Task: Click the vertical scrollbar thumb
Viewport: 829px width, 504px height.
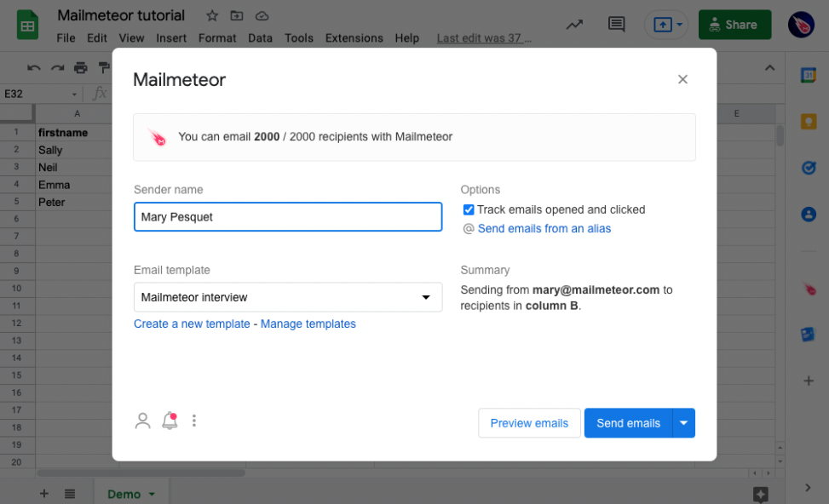Action: [x=780, y=135]
